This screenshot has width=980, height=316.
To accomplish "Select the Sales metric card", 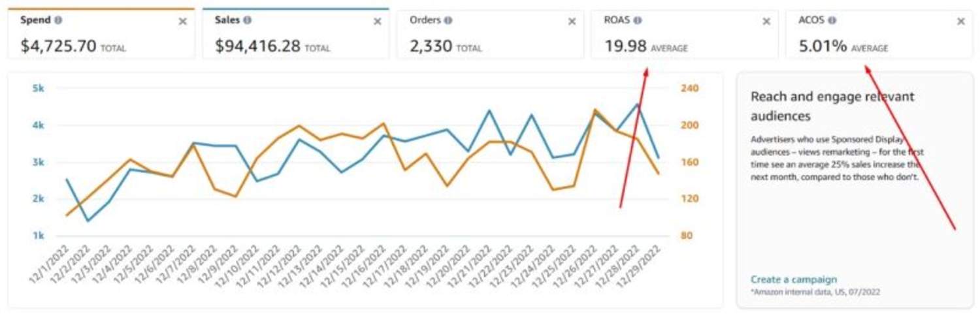I will click(x=295, y=34).
